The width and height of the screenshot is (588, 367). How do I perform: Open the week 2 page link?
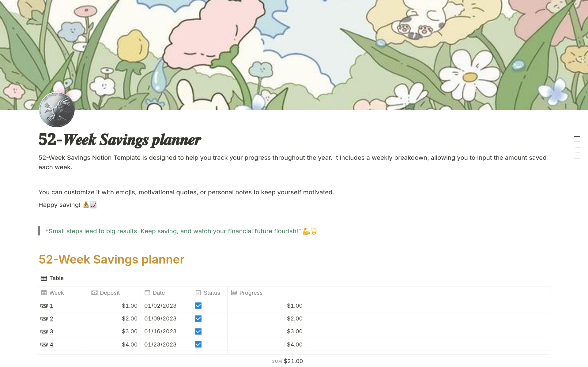point(51,319)
